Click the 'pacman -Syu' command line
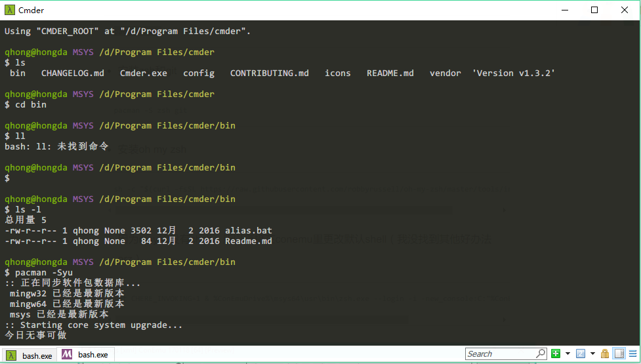The width and height of the screenshot is (641, 364). 39,272
